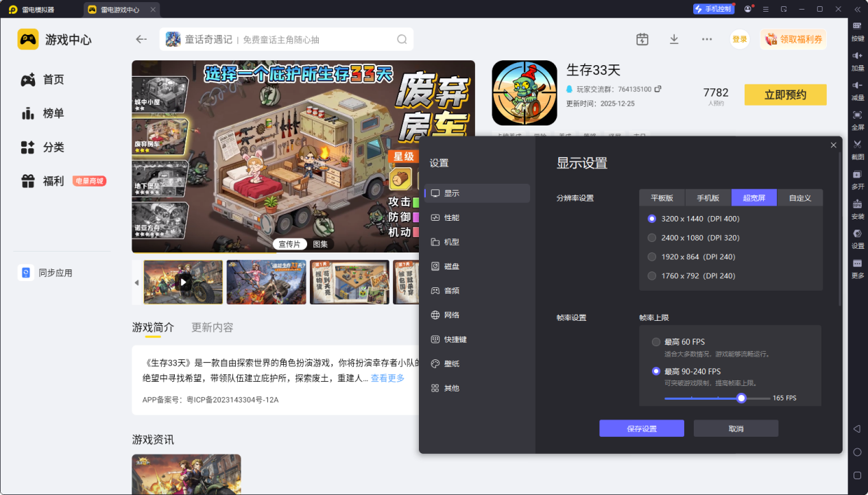Select 显示 in settings menu
Viewport: 868px width, 495px height.
(477, 193)
